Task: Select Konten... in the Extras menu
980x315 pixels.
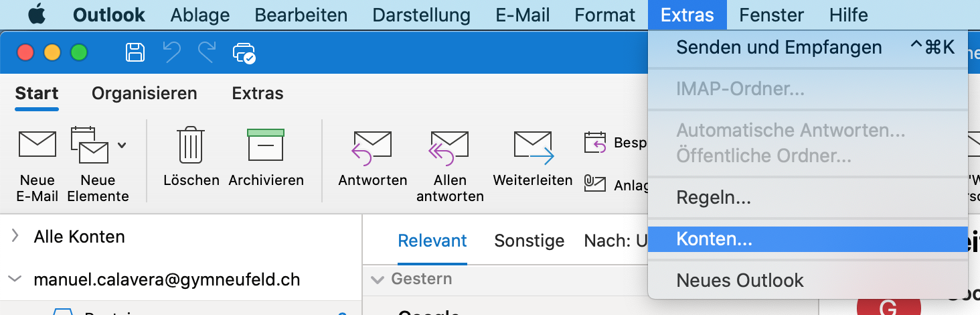Action: (714, 239)
